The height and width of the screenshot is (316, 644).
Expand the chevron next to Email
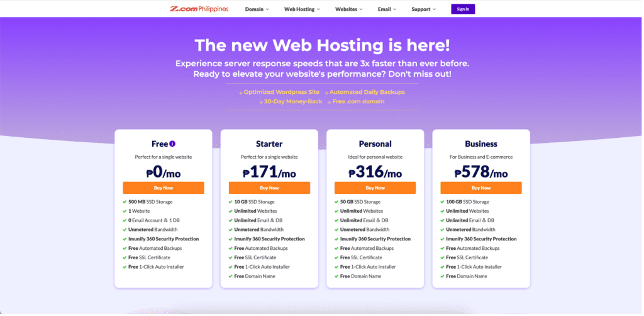click(395, 9)
